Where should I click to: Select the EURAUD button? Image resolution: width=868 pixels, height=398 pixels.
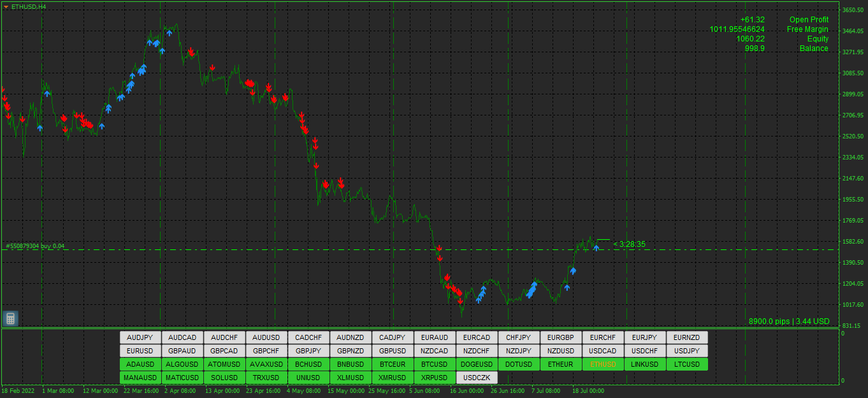(434, 337)
